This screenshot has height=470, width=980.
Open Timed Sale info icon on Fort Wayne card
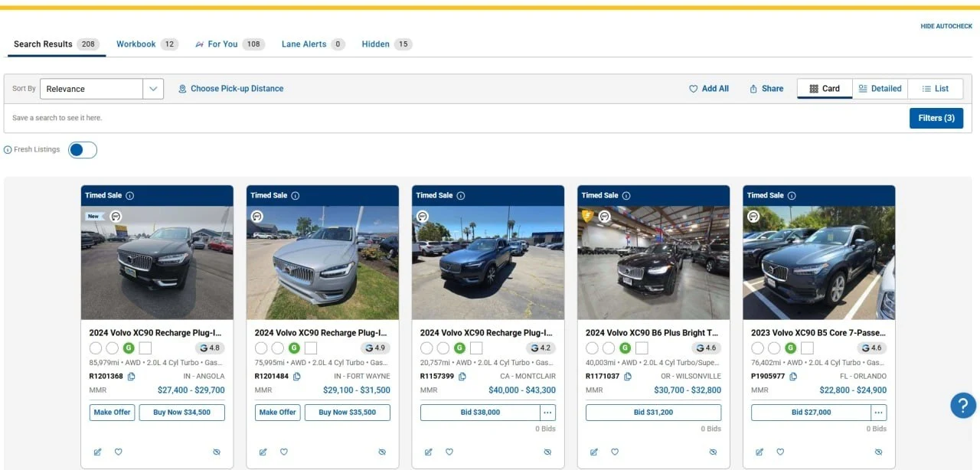pyautogui.click(x=295, y=195)
